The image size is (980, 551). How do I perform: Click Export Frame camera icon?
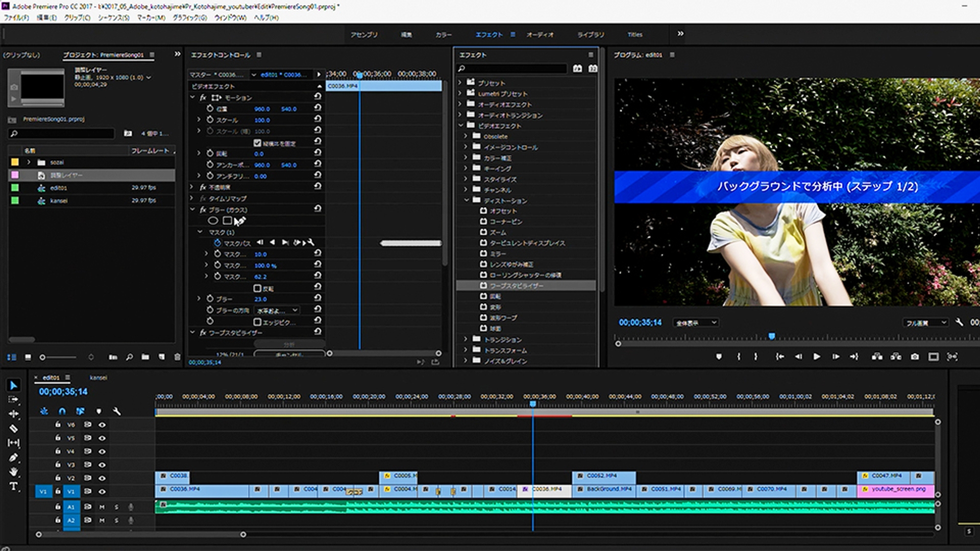915,357
